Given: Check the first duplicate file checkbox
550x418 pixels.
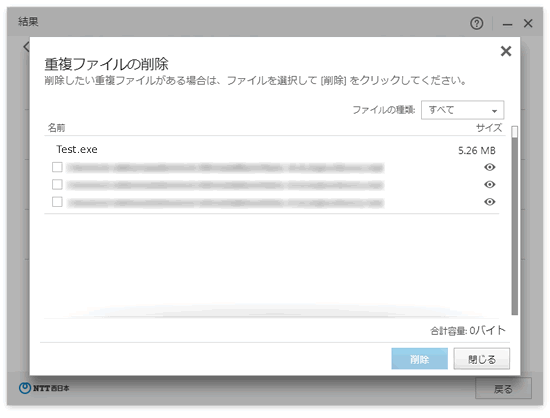Looking at the screenshot, I should [57, 167].
